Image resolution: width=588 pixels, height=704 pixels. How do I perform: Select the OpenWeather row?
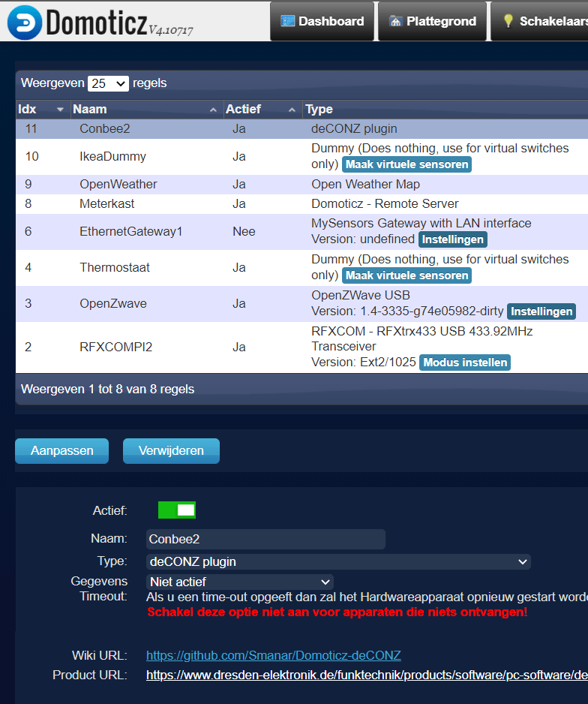point(301,185)
